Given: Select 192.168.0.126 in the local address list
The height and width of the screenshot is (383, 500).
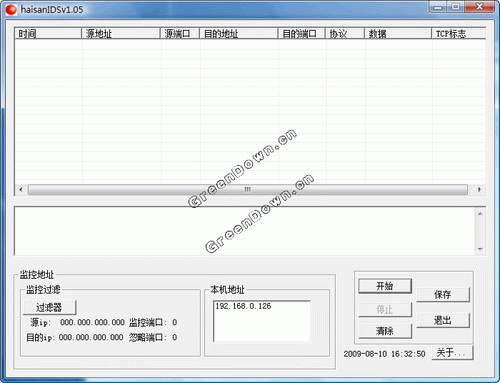Looking at the screenshot, I should tap(243, 306).
